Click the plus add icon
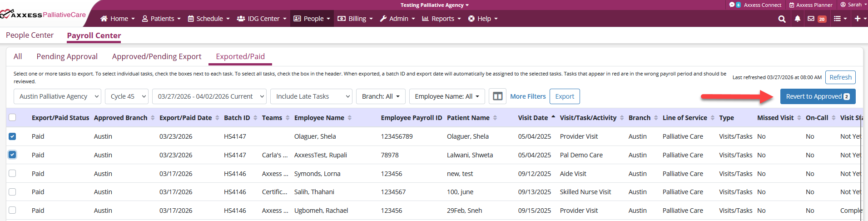The image size is (868, 221). pyautogui.click(x=858, y=19)
